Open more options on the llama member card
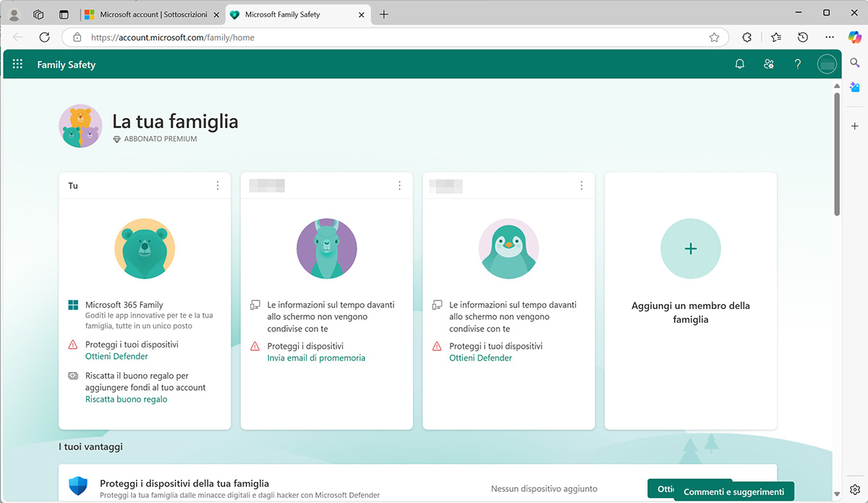The width and height of the screenshot is (868, 503). tap(399, 185)
